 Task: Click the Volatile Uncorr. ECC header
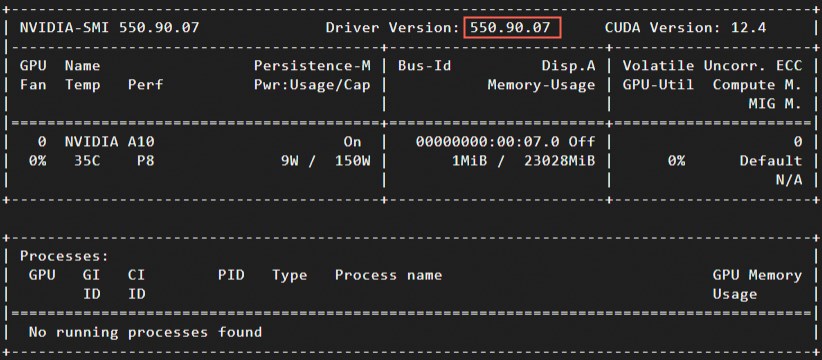712,66
